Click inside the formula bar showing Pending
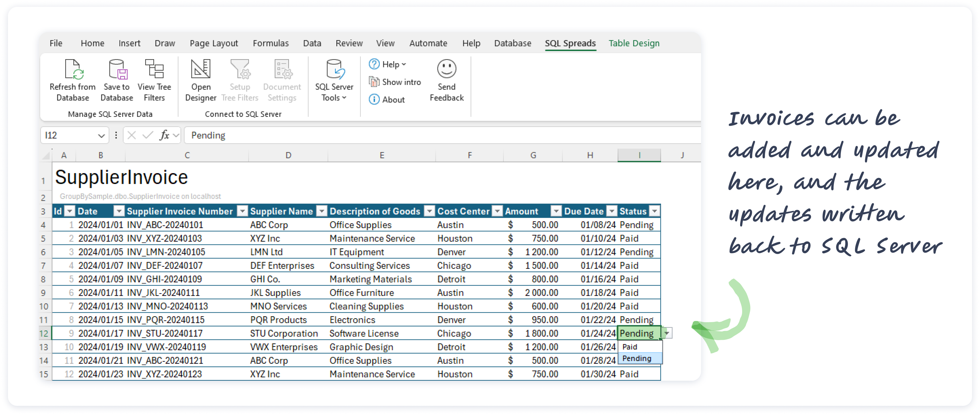 click(x=266, y=135)
